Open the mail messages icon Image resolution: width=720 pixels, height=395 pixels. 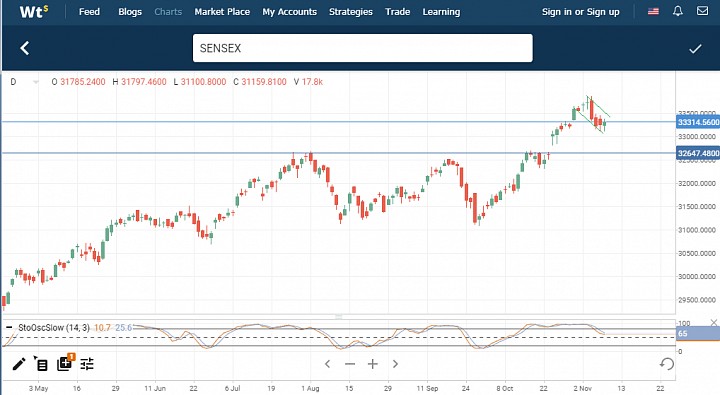(x=702, y=11)
